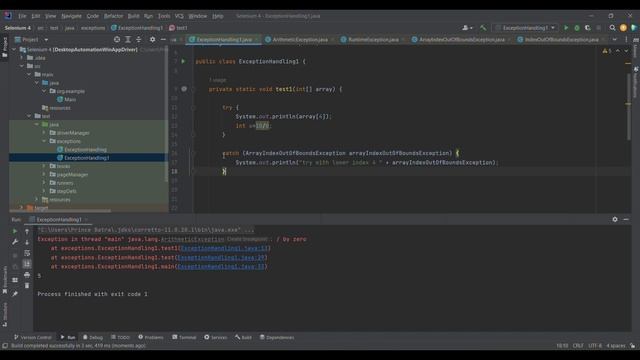Open the Terminal tool window button

point(184,337)
